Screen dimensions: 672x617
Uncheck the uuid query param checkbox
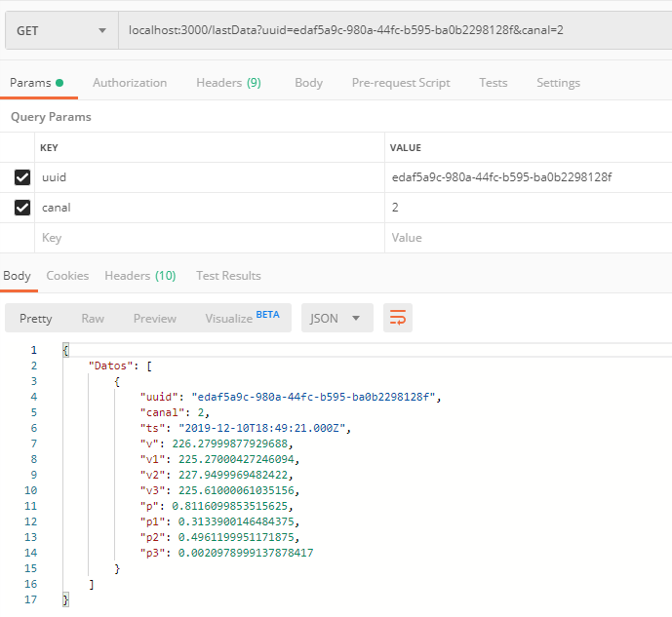[22, 177]
